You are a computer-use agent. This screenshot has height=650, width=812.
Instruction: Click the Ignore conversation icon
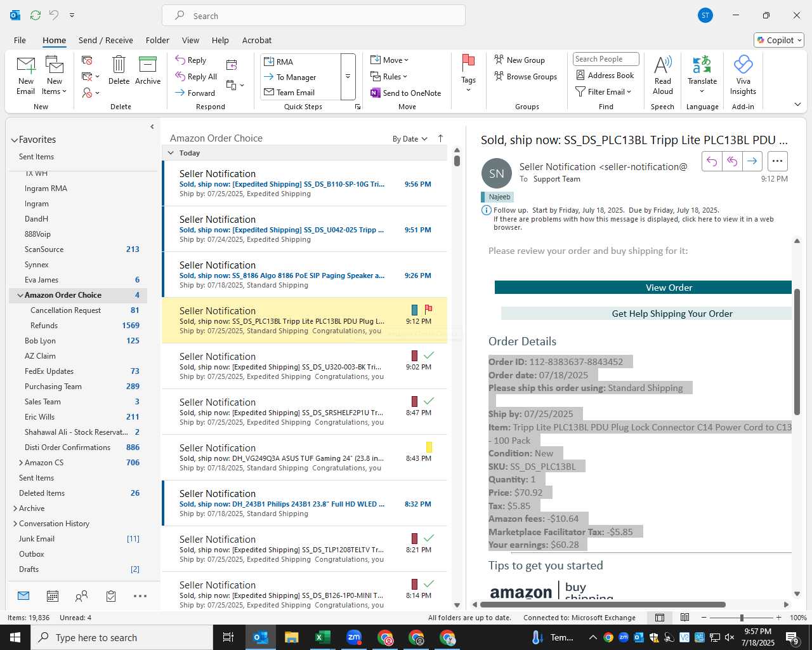click(88, 60)
